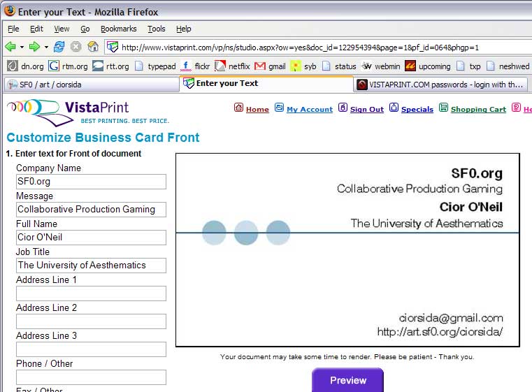Reload the page with the refresh icon

pyautogui.click(x=59, y=47)
